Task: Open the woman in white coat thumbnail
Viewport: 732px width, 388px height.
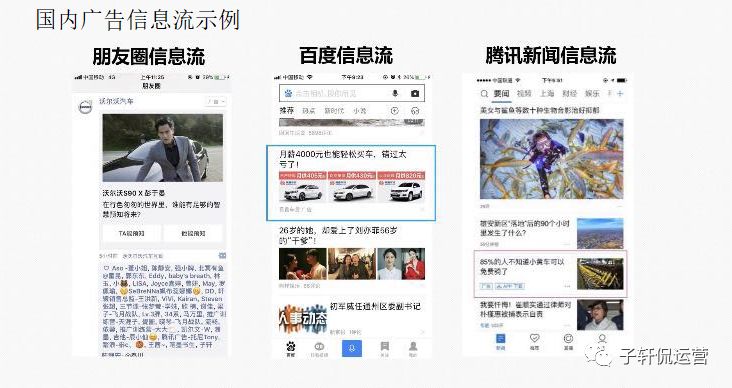Action: tap(600, 315)
